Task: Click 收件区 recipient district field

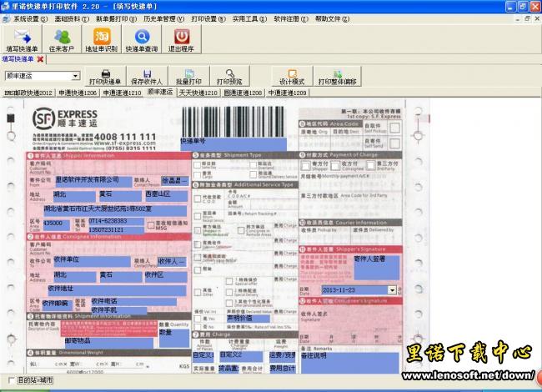Action: click(166, 277)
